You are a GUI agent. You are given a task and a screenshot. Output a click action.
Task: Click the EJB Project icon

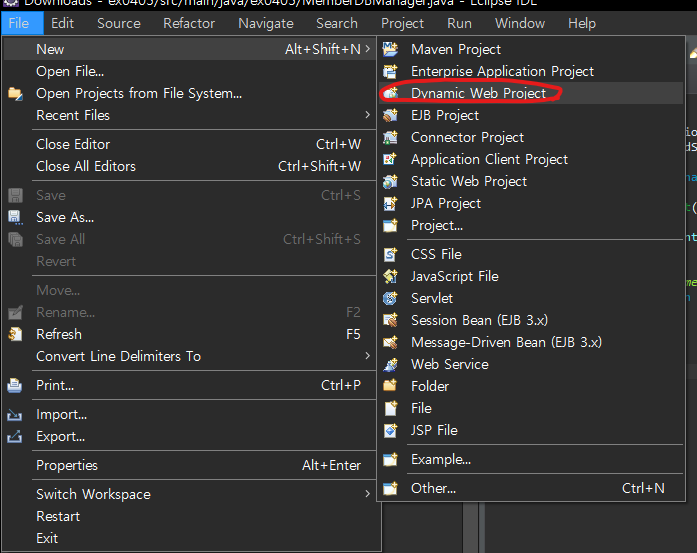pyautogui.click(x=390, y=115)
